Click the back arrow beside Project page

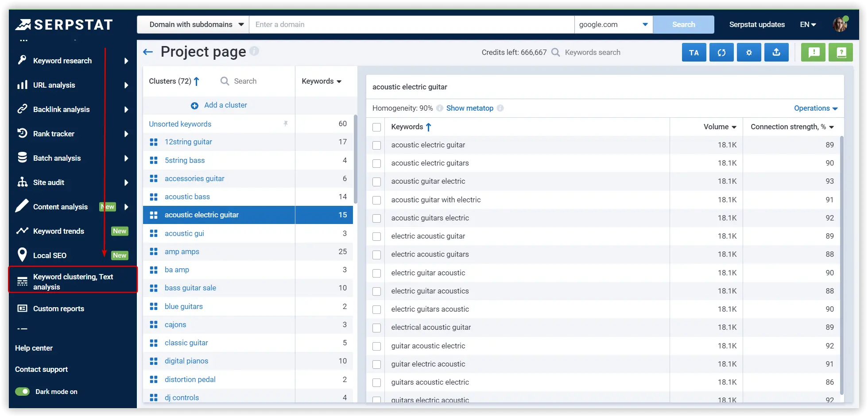pyautogui.click(x=148, y=52)
